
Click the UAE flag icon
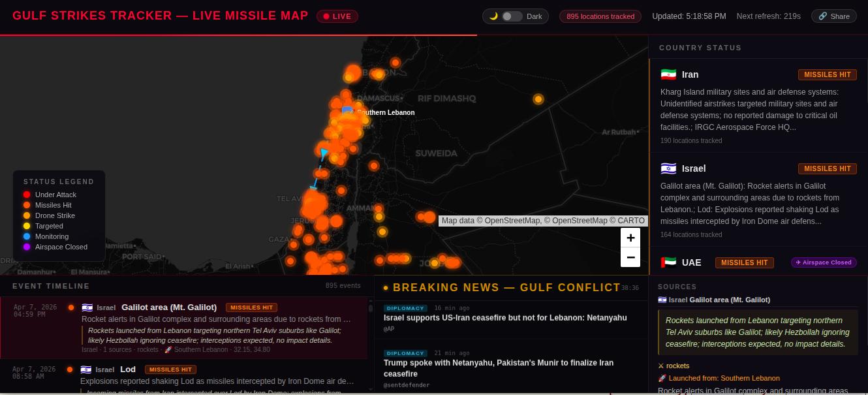668,262
